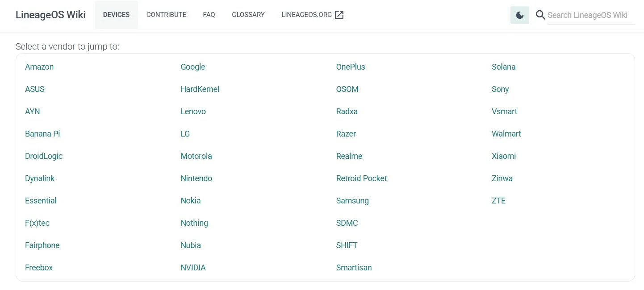Jump to the Nintendo vendor section
This screenshot has height=290, width=644.
point(197,178)
